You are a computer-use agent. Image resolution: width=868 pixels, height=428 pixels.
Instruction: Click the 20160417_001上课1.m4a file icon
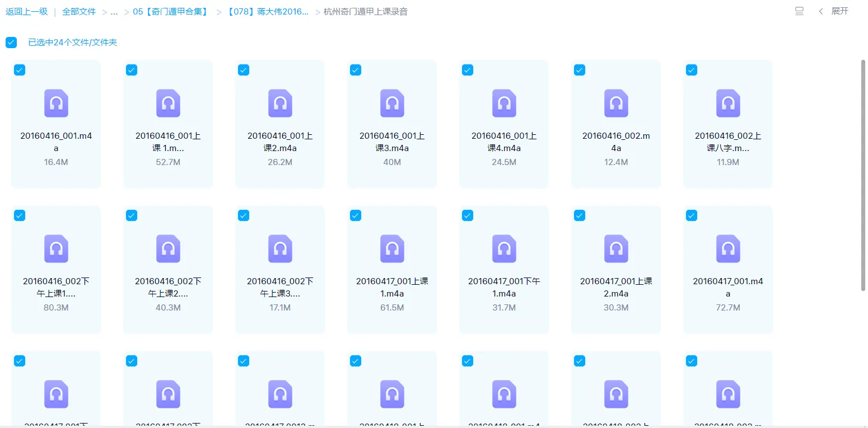tap(392, 248)
